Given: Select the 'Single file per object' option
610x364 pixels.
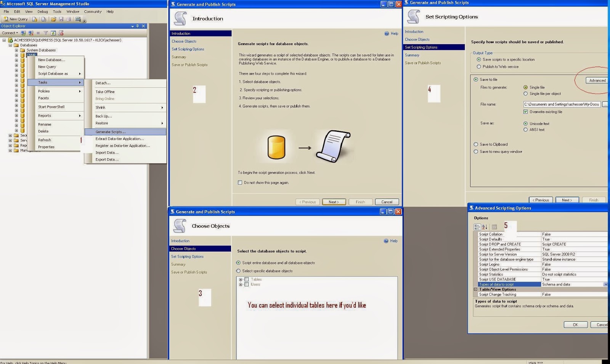Looking at the screenshot, I should tap(526, 94).
